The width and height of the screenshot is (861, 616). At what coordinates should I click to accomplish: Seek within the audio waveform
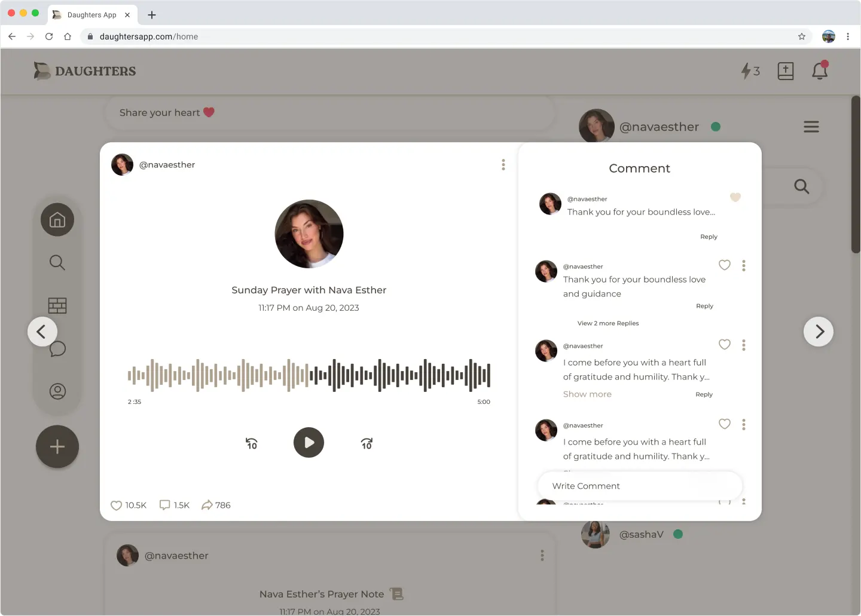(x=309, y=375)
